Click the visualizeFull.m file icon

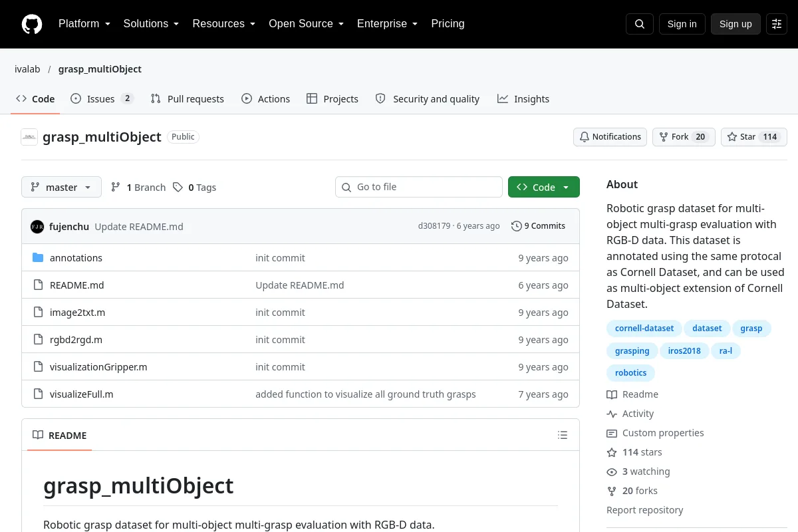38,394
